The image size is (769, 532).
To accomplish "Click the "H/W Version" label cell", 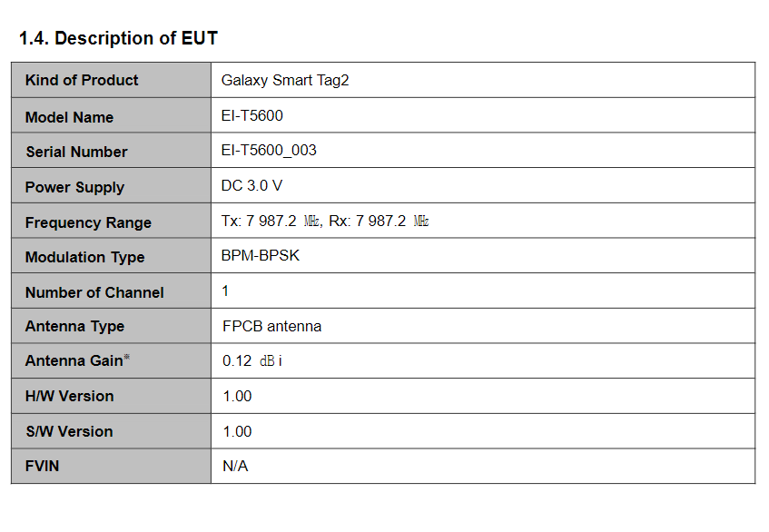I will 69,396.
